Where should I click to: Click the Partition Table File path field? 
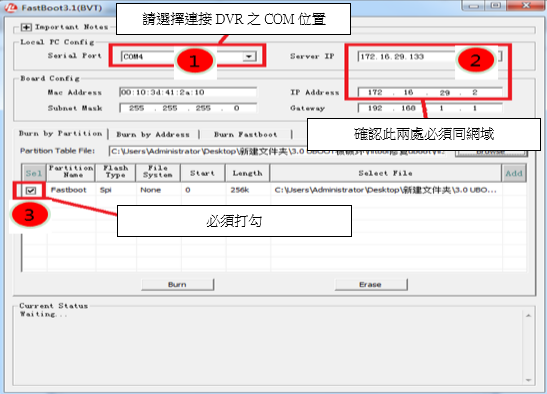click(x=278, y=151)
